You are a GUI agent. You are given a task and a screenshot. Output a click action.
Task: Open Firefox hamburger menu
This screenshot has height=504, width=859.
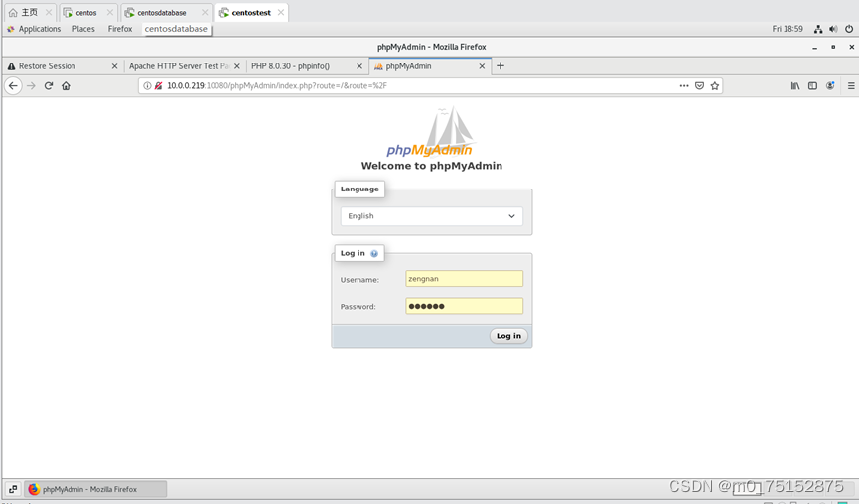pos(851,86)
